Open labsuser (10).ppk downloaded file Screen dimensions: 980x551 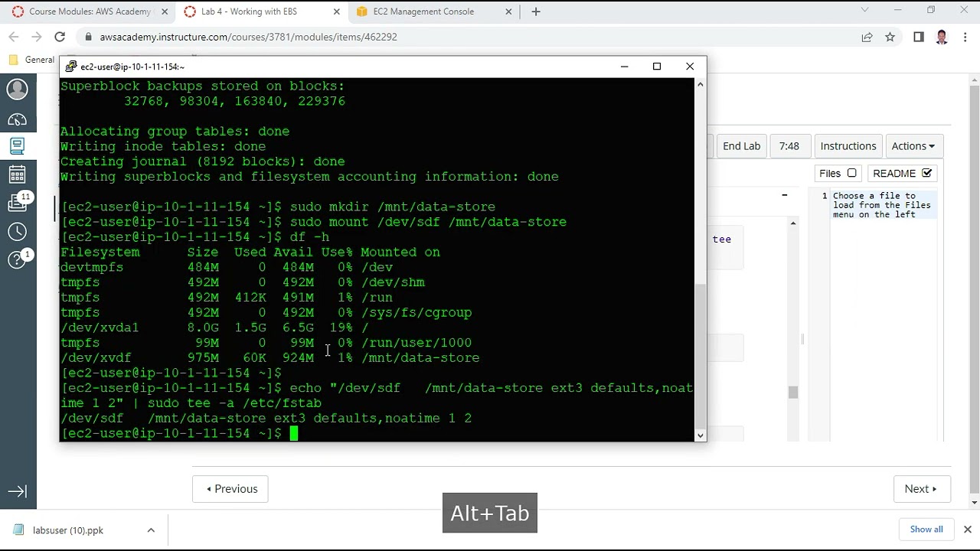pos(68,530)
